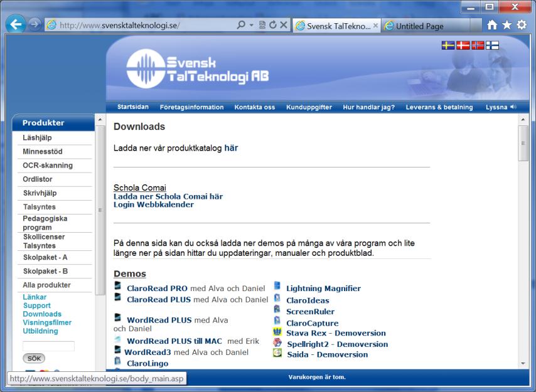Open the browser Home icon
The height and width of the screenshot is (392, 536).
[492, 24]
